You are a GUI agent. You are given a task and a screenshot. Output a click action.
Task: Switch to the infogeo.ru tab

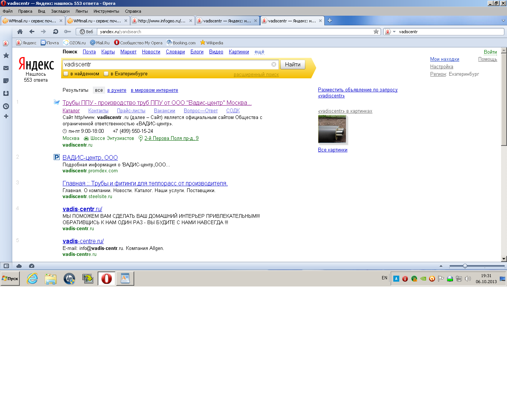[x=162, y=21]
